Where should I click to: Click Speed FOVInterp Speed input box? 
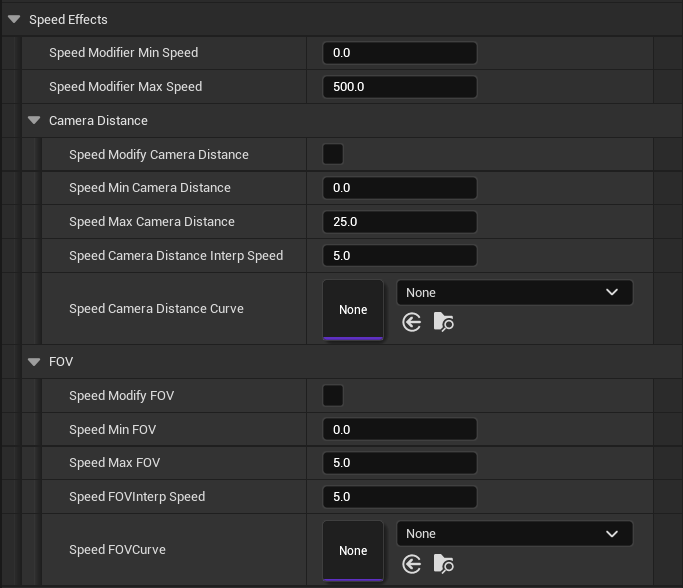point(400,497)
